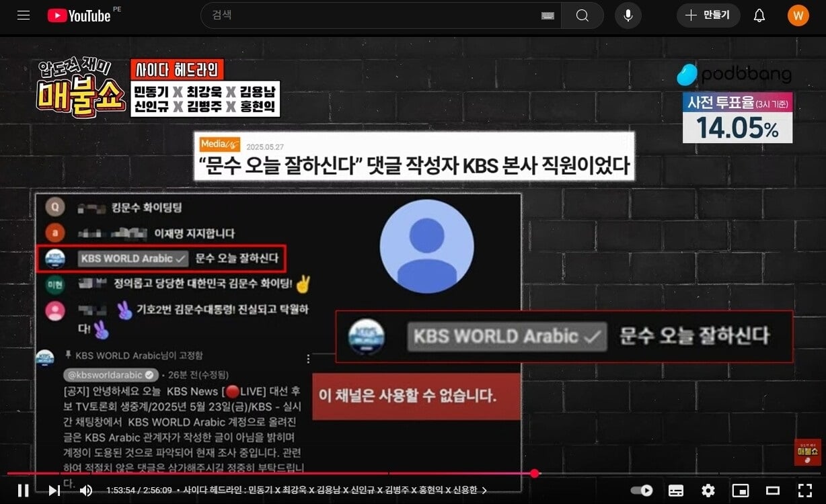Toggle the autoplay switch

pos(643,491)
